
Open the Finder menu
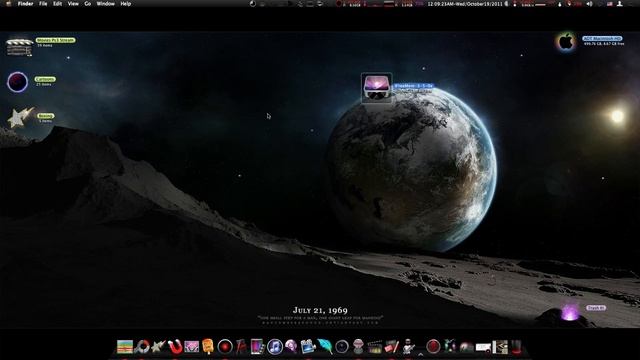point(25,4)
